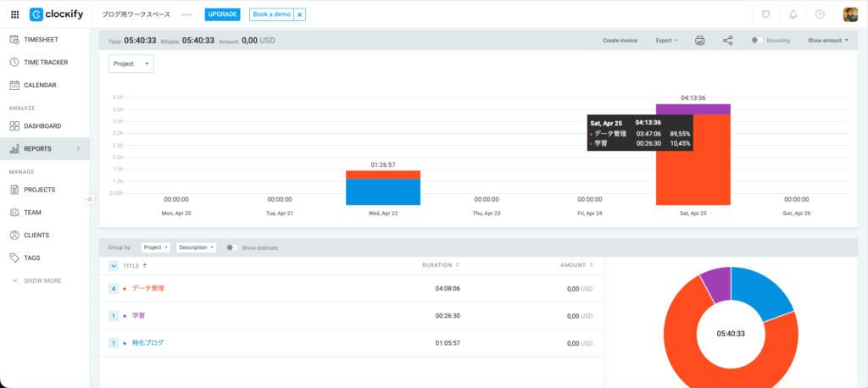Click Create invoice
The height and width of the screenshot is (388, 868).
point(620,40)
